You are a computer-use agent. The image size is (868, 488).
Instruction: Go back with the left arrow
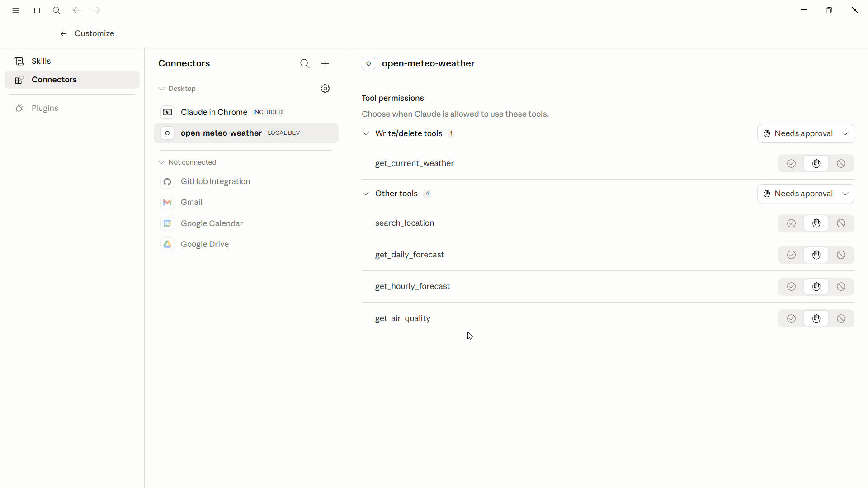[x=77, y=10]
